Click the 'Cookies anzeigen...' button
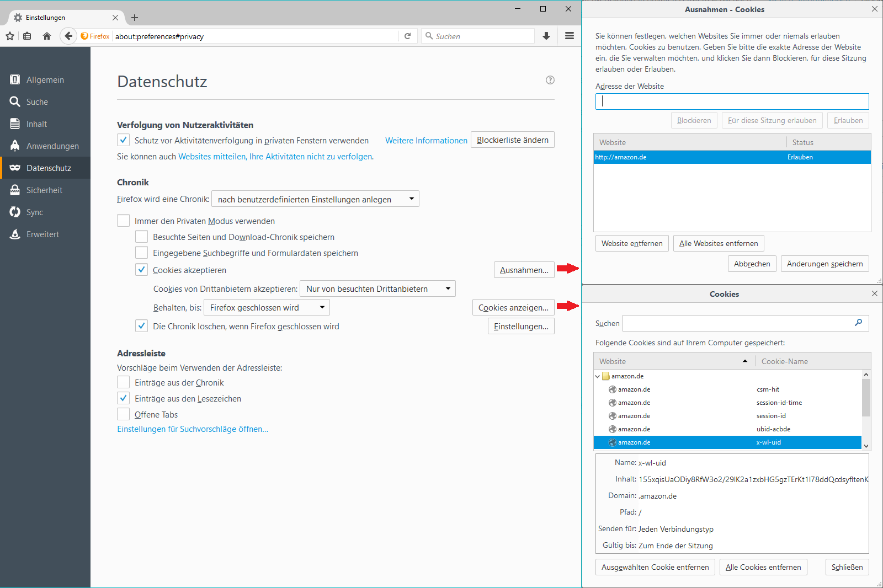This screenshot has width=883, height=588. (513, 308)
